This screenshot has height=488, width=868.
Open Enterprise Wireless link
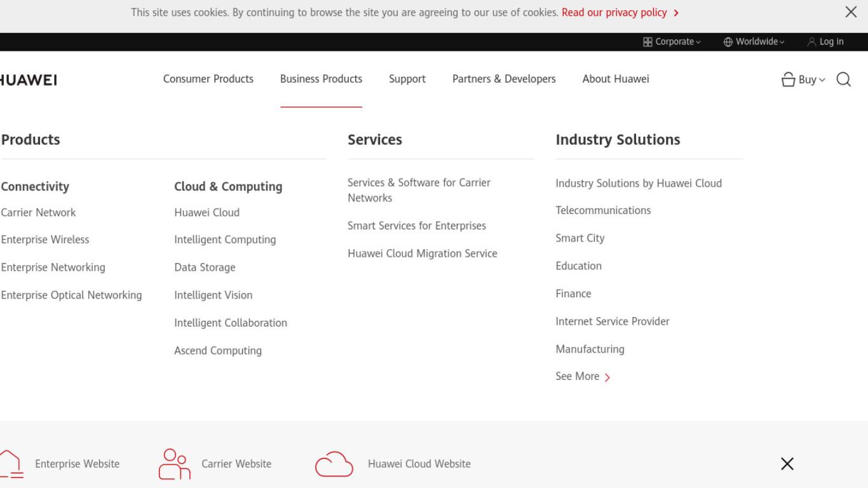45,240
